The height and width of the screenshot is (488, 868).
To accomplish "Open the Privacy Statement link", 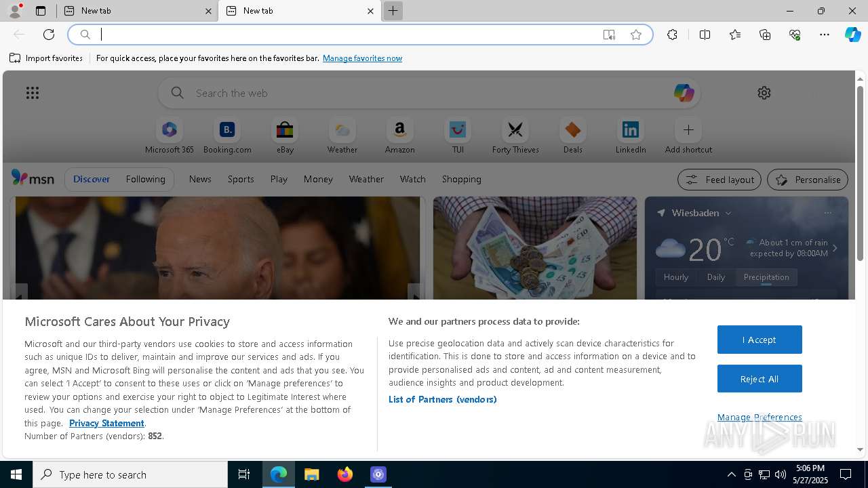I will (106, 423).
